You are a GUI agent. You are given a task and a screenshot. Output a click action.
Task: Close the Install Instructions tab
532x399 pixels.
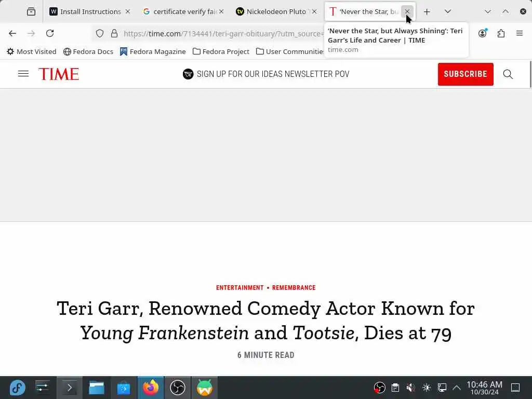(x=128, y=11)
